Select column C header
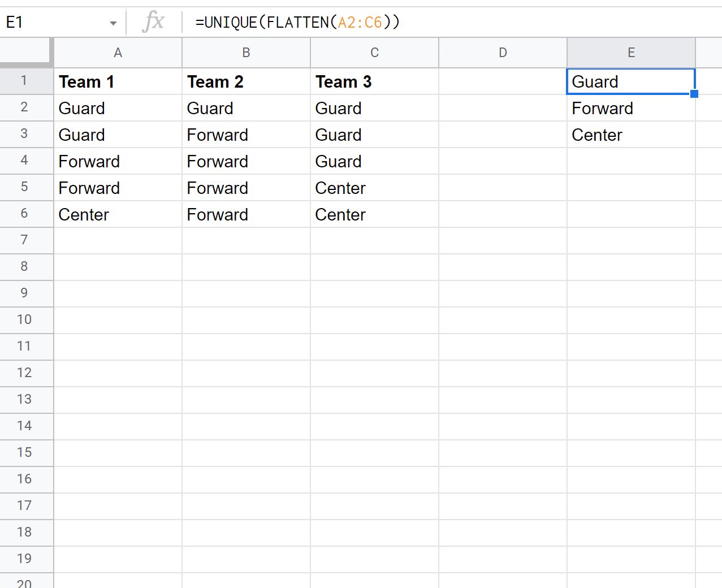 click(x=374, y=53)
